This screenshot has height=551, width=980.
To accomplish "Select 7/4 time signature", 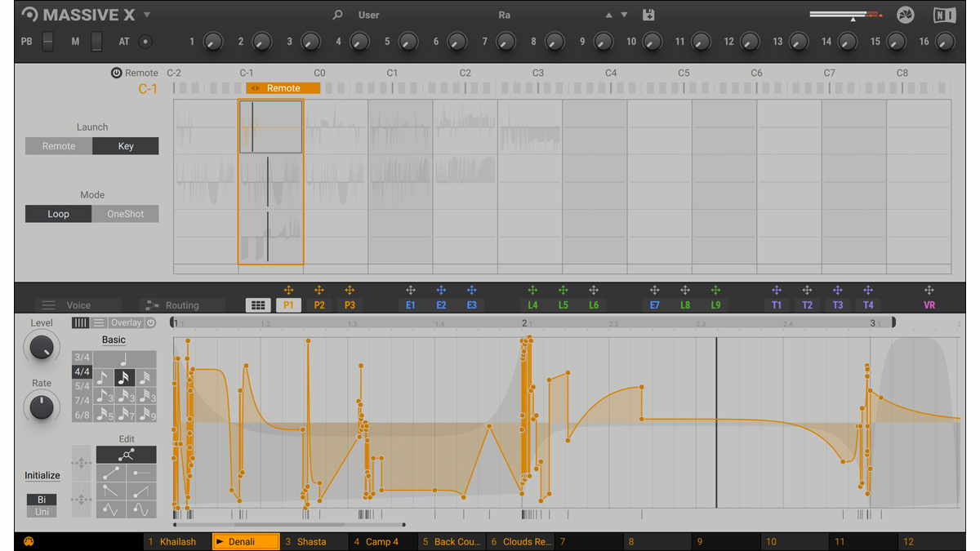I will (x=82, y=401).
